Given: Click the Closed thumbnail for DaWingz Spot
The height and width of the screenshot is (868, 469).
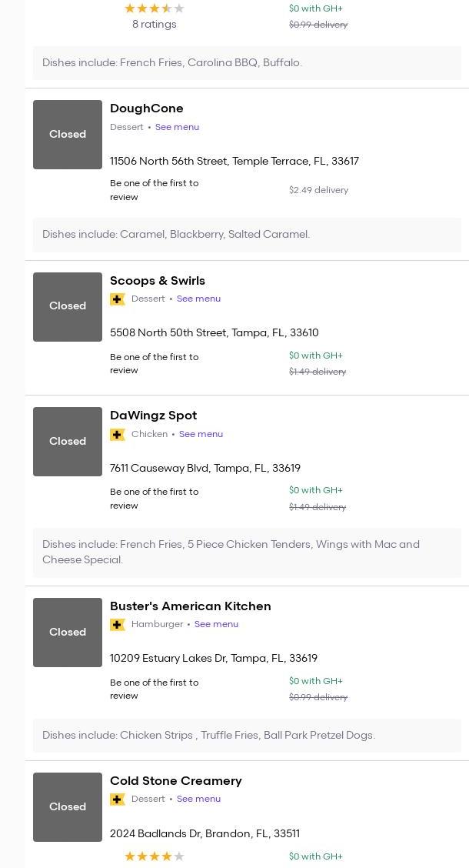Looking at the screenshot, I should [68, 442].
